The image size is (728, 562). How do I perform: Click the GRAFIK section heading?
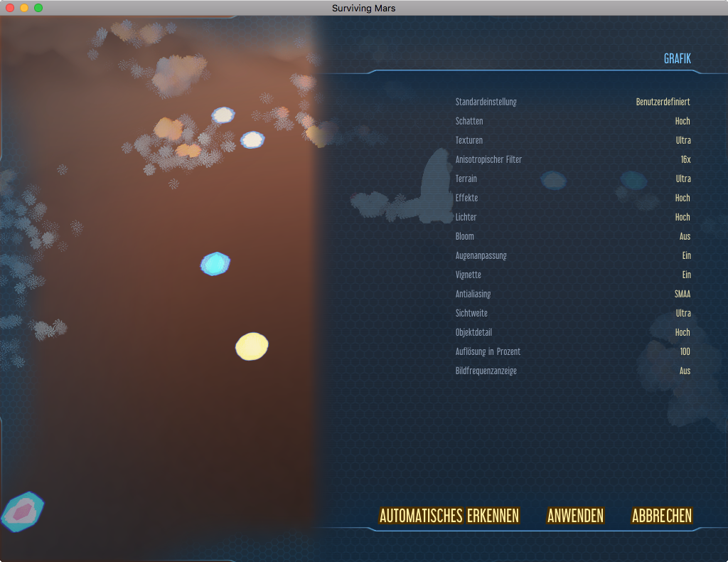click(678, 58)
